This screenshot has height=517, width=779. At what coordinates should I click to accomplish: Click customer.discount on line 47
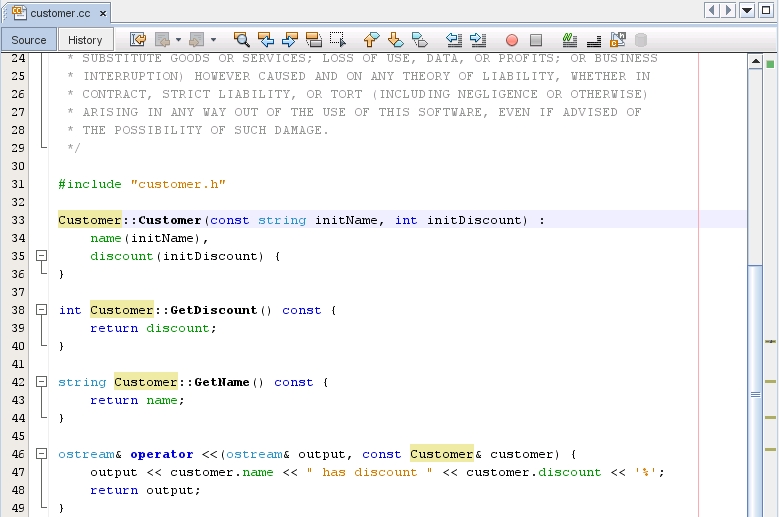[534, 472]
